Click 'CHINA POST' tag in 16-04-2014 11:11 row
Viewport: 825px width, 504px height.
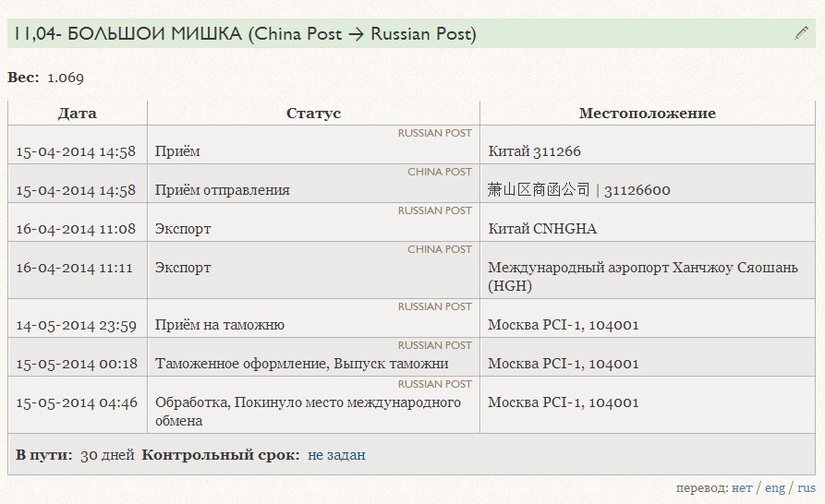440,249
